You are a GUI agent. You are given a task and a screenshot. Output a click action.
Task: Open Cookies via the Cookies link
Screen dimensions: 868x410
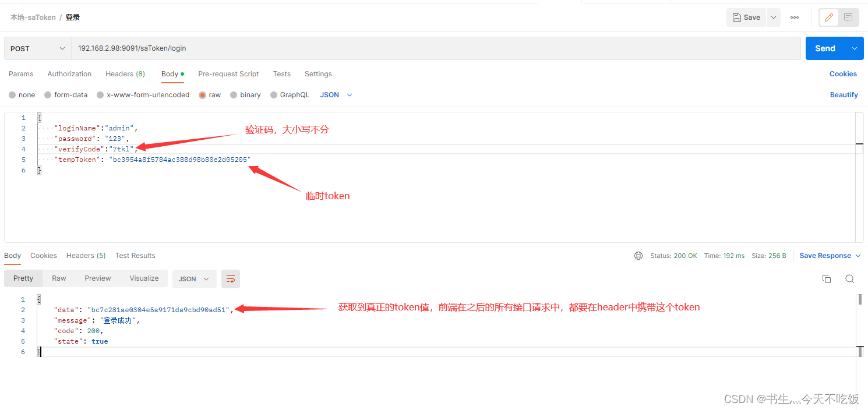(843, 74)
